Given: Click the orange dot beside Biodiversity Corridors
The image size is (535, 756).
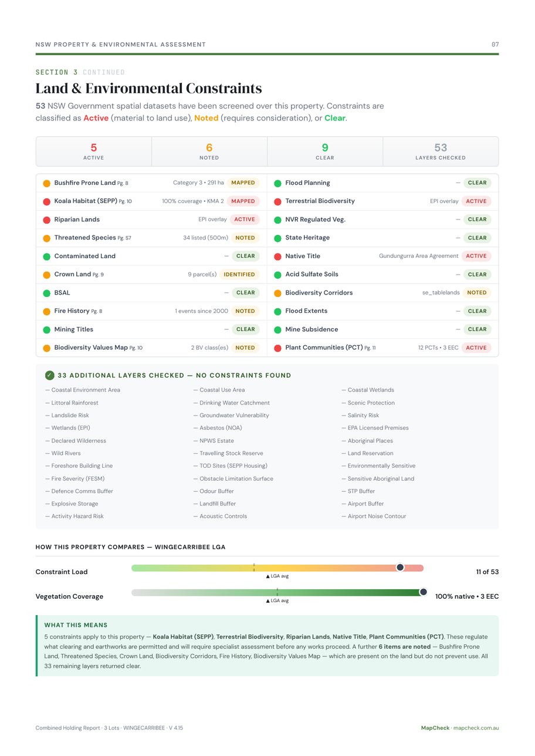Looking at the screenshot, I should coord(278,293).
